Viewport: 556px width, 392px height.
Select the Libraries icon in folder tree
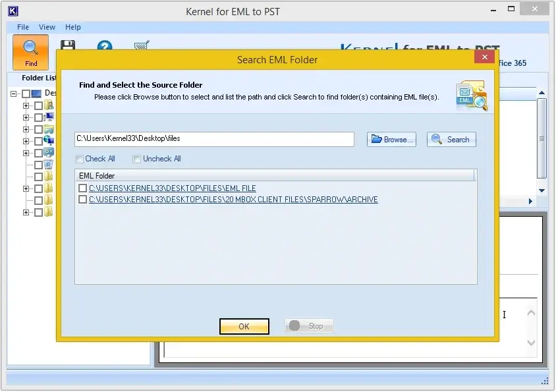tap(49, 128)
